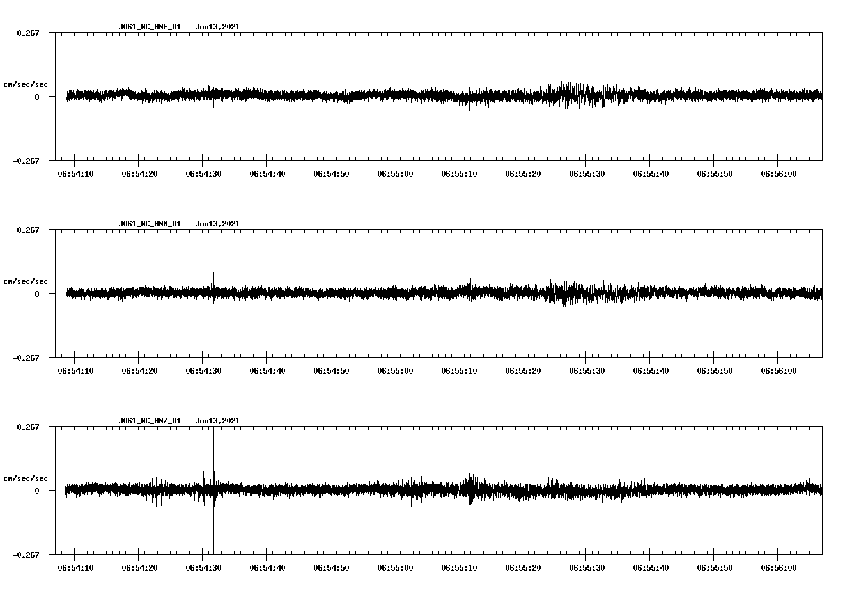Select the 06:56:00 time label under HNZ plot
Viewport: 868px width, 591px height.
click(x=779, y=567)
